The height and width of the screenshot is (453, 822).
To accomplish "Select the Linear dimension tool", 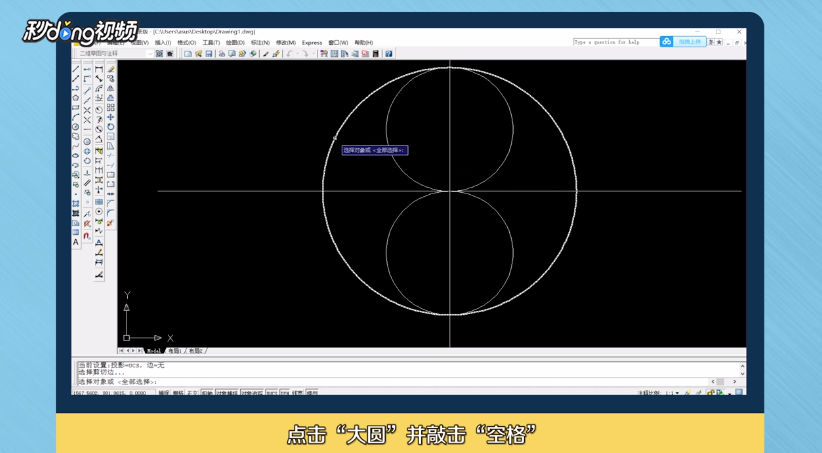I will [x=99, y=69].
